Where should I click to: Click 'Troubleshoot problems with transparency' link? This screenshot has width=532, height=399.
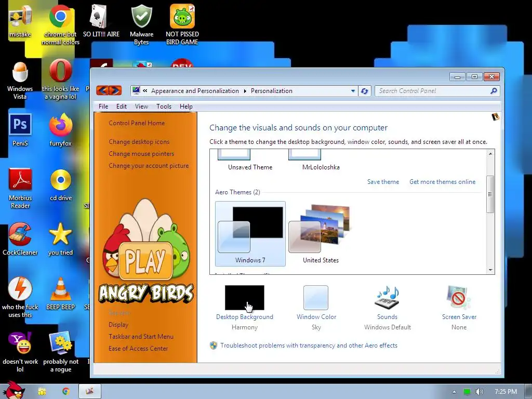[309, 345]
